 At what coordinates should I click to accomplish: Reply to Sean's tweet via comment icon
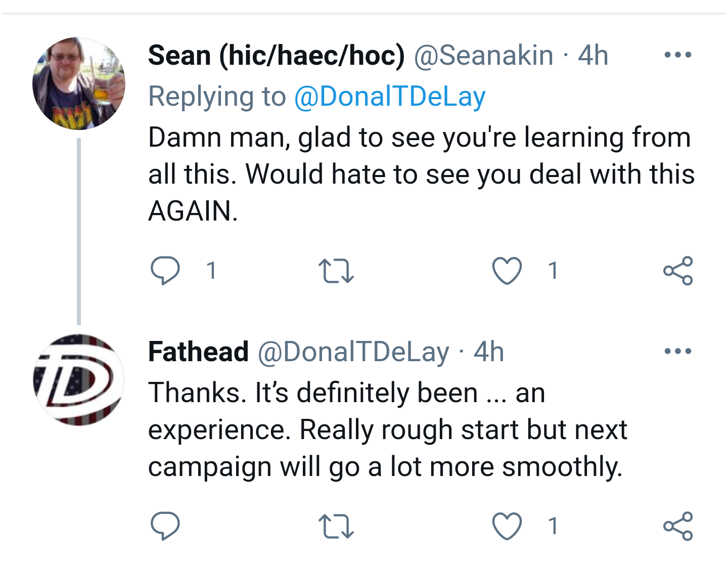pos(165,271)
